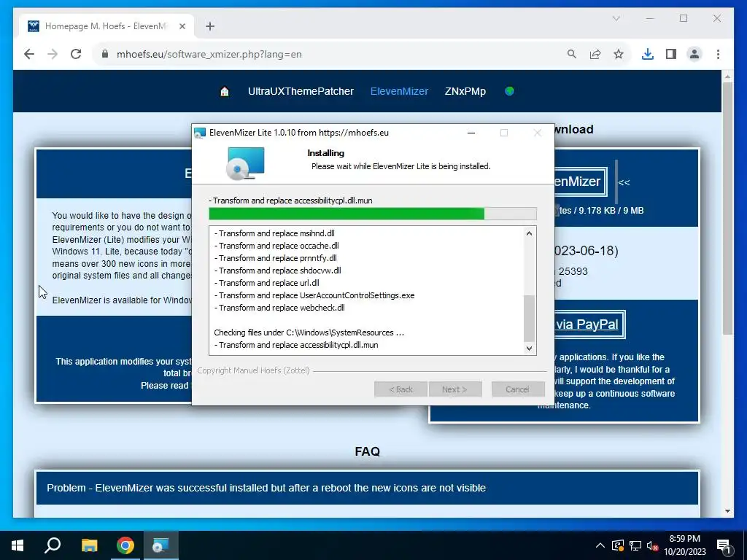Click the address bar URL
747x560 pixels.
coord(209,54)
